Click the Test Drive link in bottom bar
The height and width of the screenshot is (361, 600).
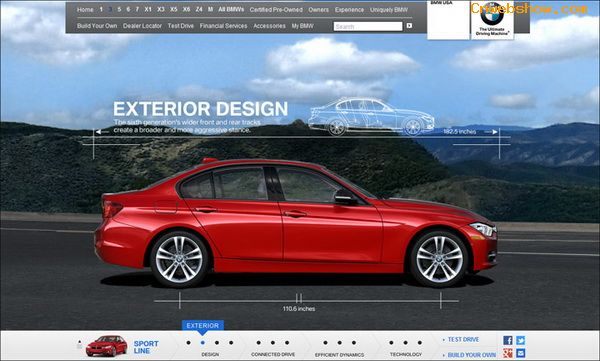[x=463, y=340]
